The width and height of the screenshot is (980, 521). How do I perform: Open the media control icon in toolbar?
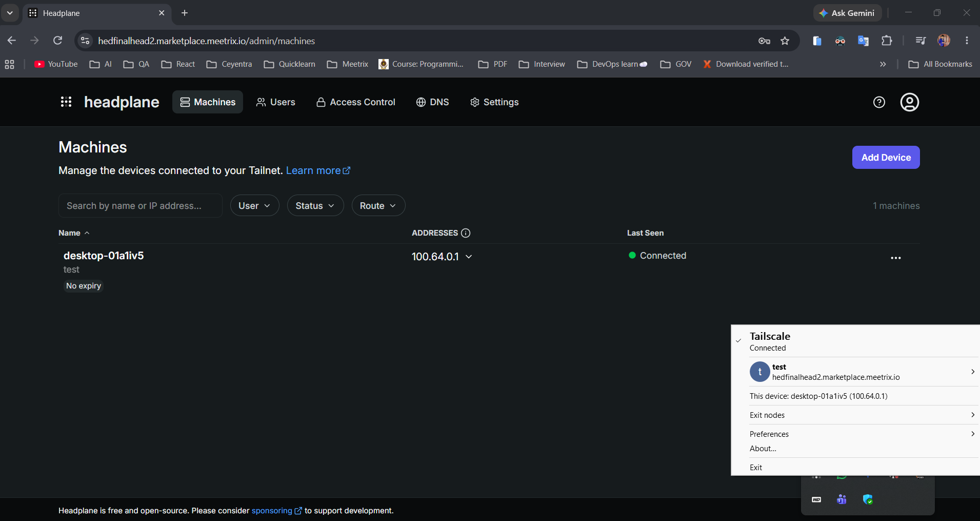[921, 41]
